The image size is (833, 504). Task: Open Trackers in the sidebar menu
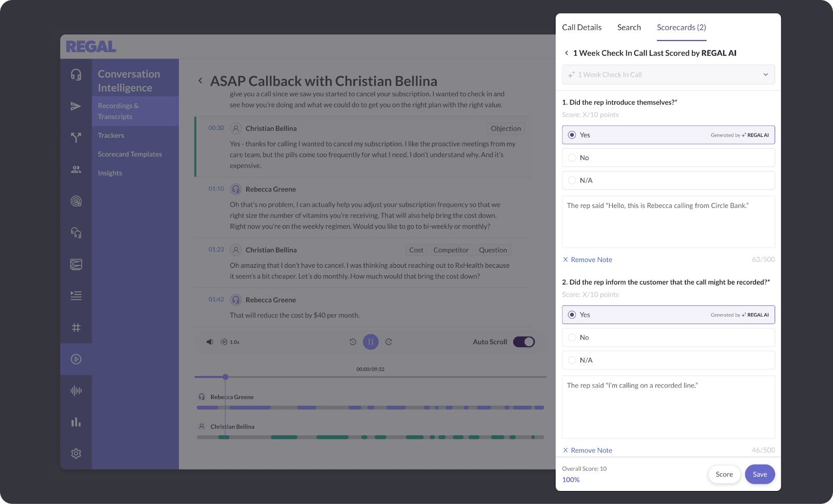coord(111,135)
